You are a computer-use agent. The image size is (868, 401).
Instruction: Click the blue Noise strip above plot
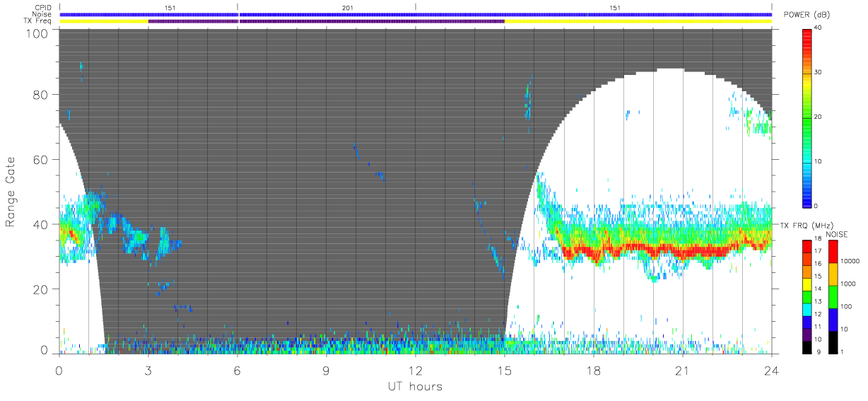pyautogui.click(x=416, y=14)
